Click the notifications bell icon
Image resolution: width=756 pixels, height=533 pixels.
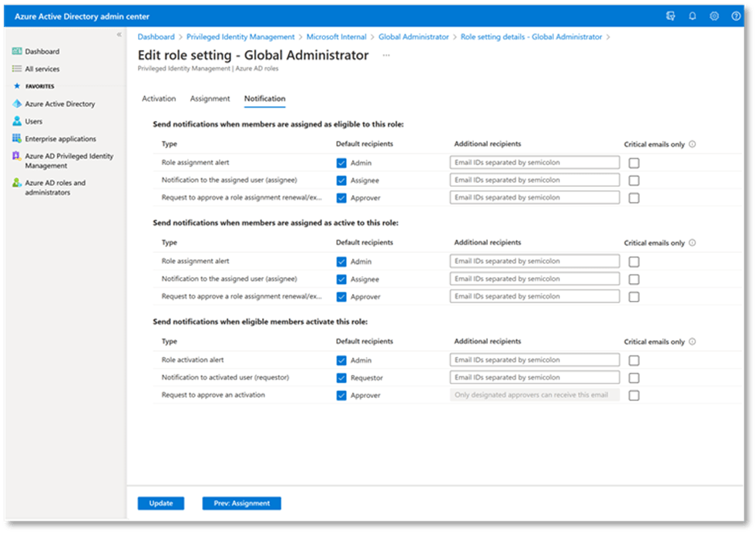[x=692, y=16]
